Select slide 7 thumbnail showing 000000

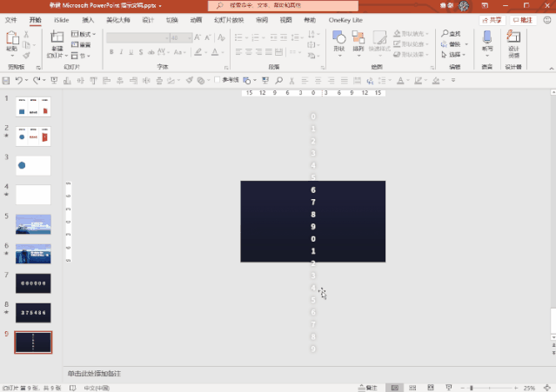33,283
